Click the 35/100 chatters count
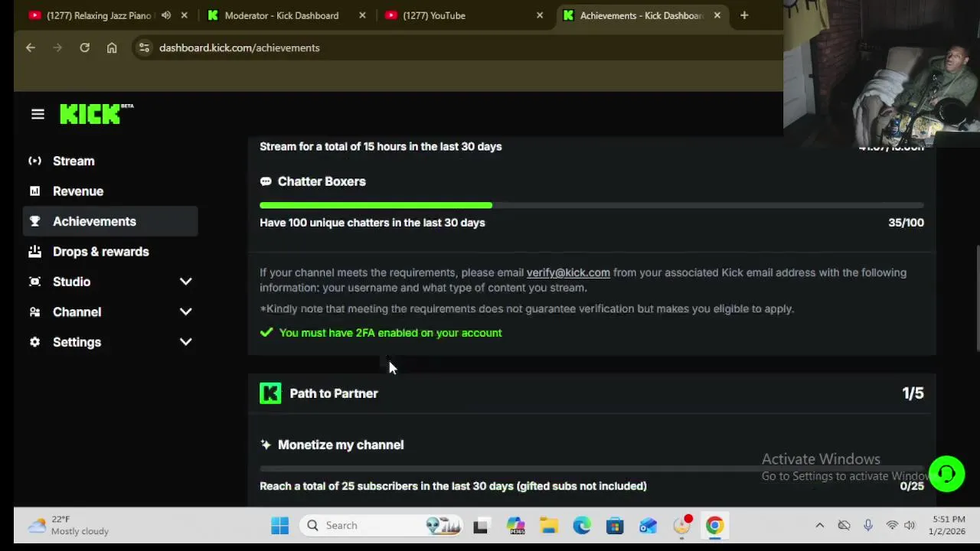 (906, 223)
